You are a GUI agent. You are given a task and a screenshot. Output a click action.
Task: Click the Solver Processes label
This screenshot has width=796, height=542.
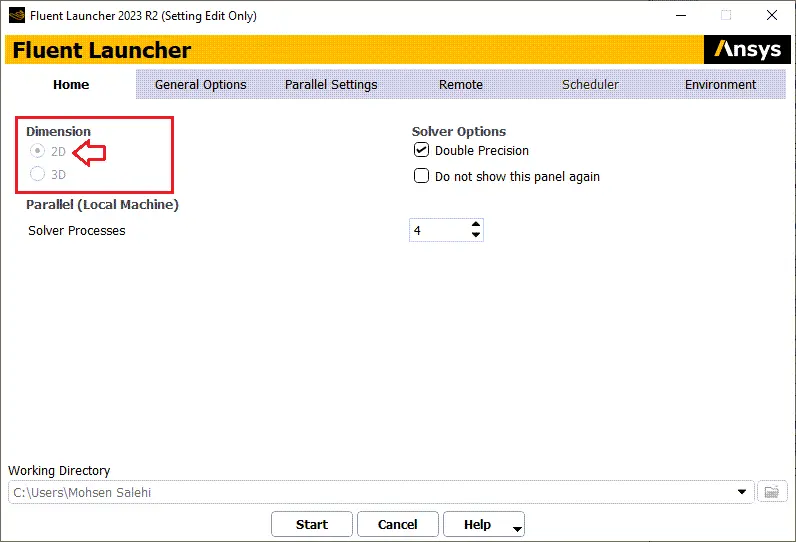point(77,230)
